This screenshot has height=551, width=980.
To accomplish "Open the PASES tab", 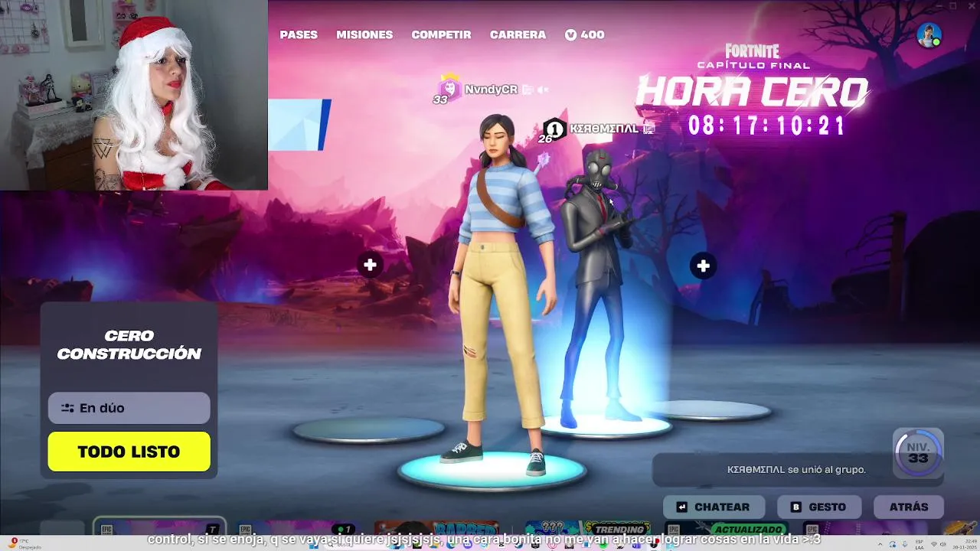I will 299,34.
